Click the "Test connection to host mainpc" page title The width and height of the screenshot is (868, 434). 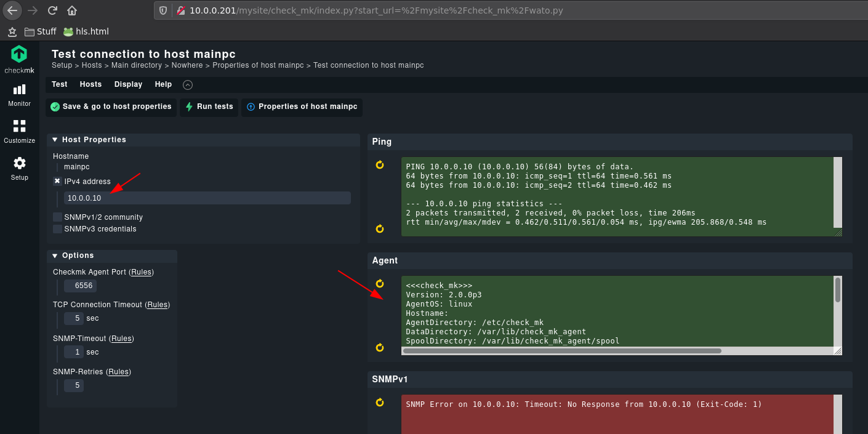point(143,54)
